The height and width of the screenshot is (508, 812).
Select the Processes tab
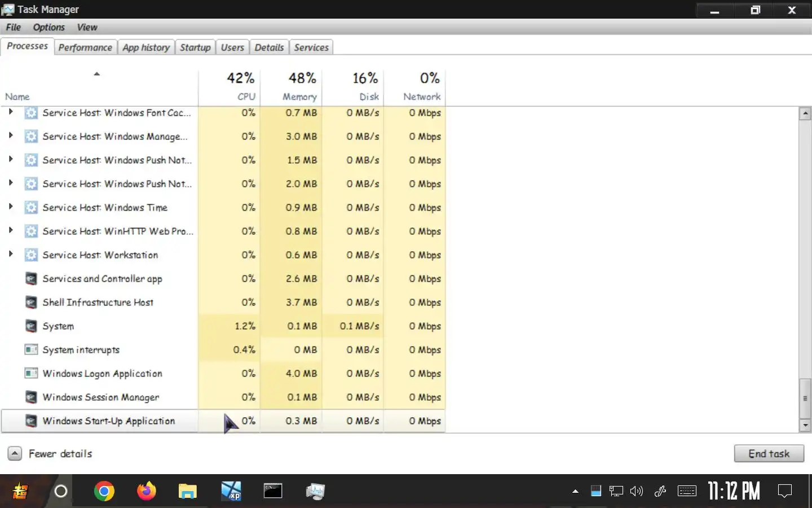coord(27,46)
